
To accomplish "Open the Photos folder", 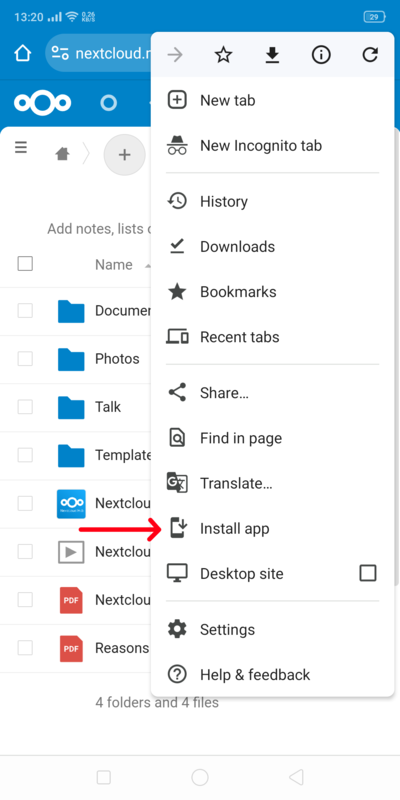I will 117,359.
